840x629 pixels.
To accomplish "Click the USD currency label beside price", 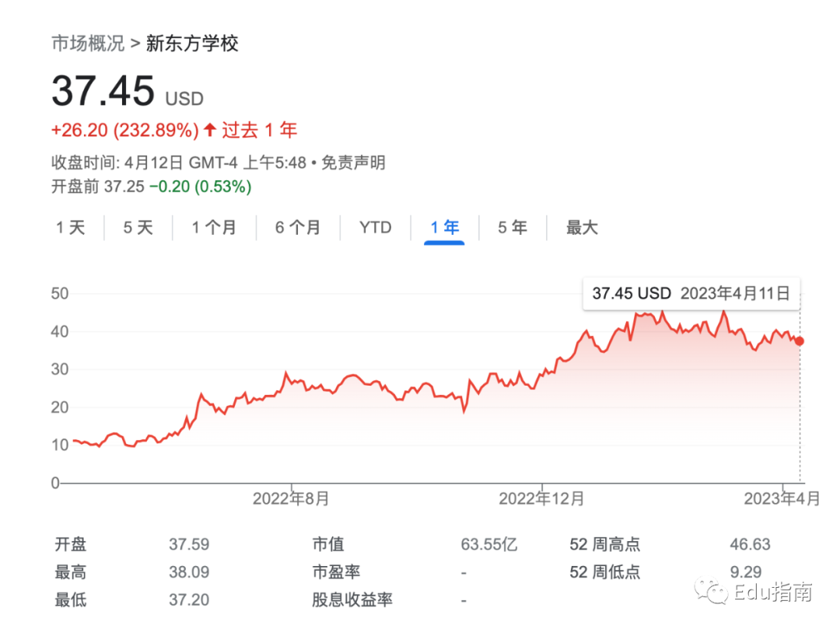I will pos(184,99).
